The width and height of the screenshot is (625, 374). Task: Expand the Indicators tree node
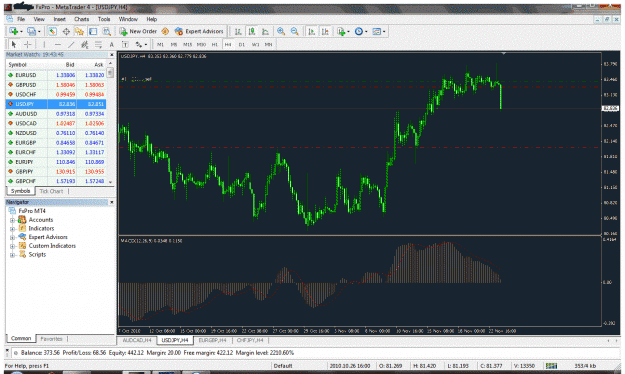[12, 228]
